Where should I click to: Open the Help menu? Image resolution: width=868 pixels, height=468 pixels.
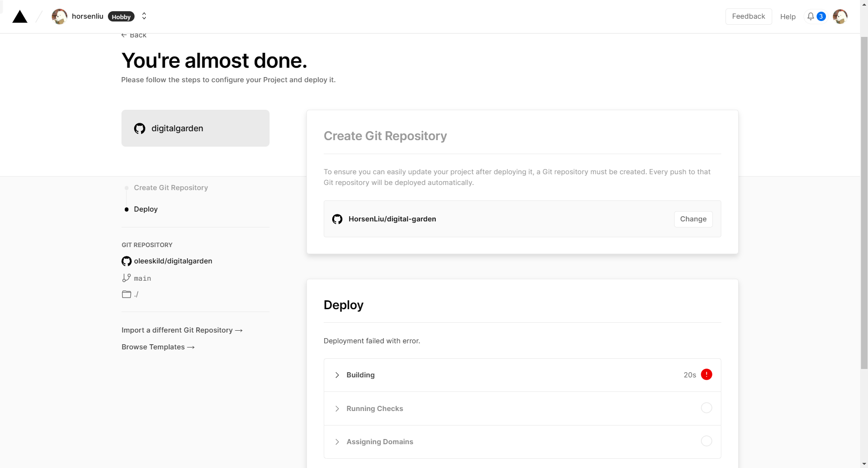(788, 16)
